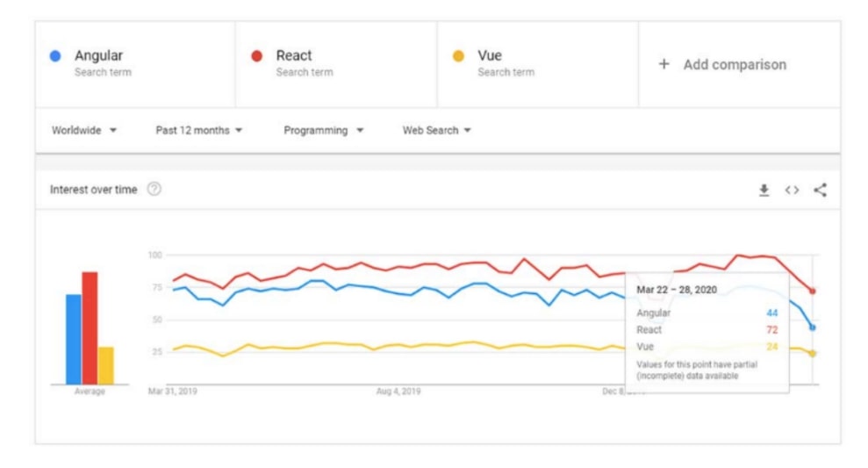Click the yellow Vue color dot
Screen dimensions: 868x468
tap(458, 56)
